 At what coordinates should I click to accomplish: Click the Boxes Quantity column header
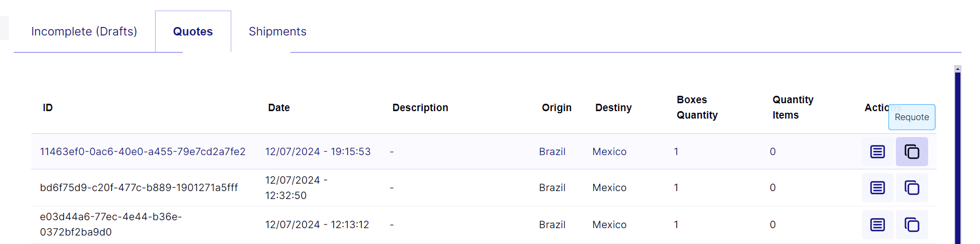tap(697, 107)
